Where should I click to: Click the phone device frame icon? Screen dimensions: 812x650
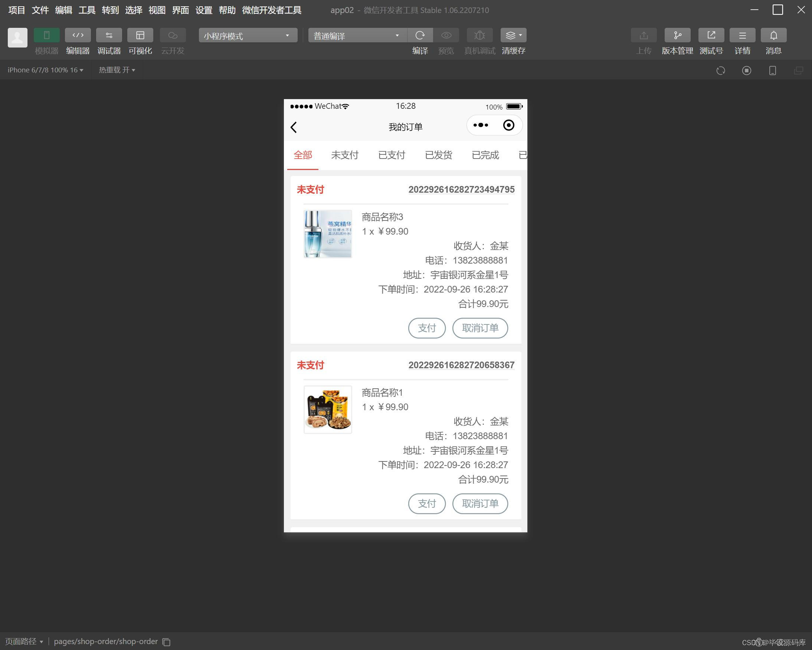pos(772,71)
